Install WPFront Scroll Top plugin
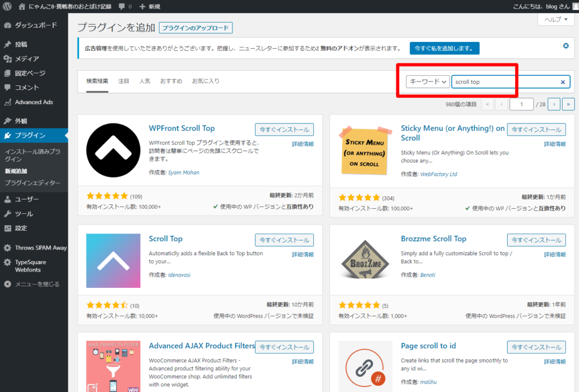Screen dimensions: 579x392 pos(284,130)
